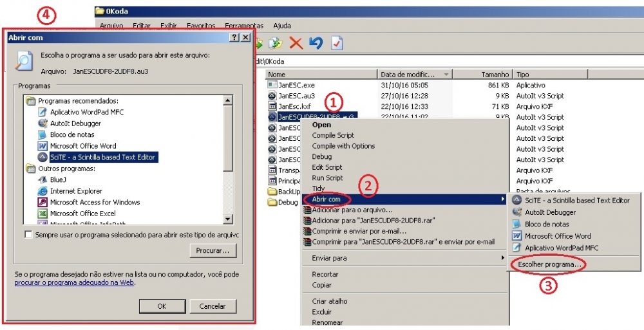
Task: Click Comprimir e enviar por e-mail... entry
Action: [x=359, y=232]
